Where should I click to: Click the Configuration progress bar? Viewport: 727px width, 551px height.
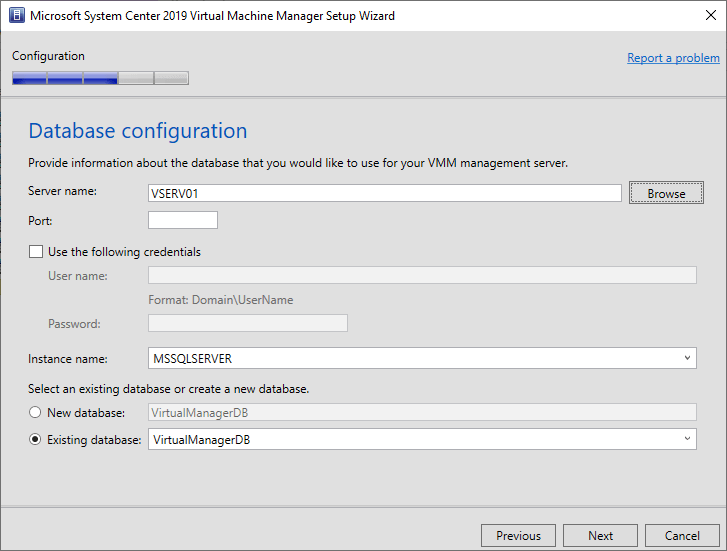coord(101,78)
